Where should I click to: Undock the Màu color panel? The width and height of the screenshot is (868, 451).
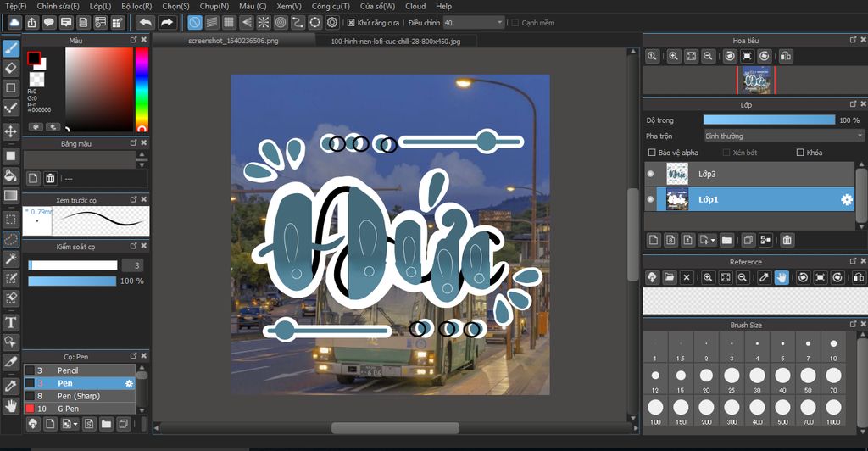(x=133, y=40)
